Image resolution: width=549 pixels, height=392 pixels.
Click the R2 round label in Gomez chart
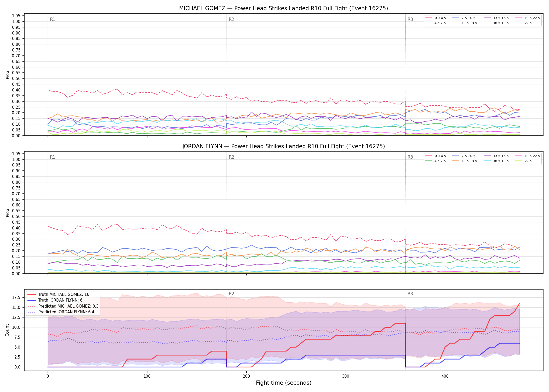coord(231,19)
